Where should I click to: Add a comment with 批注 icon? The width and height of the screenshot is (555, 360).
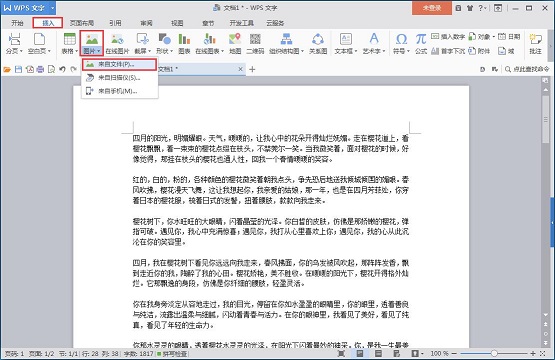(x=535, y=44)
